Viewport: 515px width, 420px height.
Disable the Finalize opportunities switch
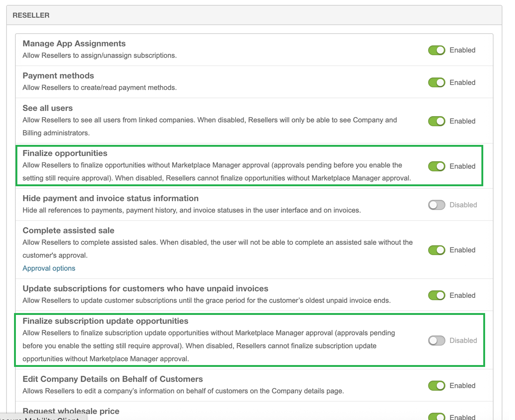tap(436, 166)
